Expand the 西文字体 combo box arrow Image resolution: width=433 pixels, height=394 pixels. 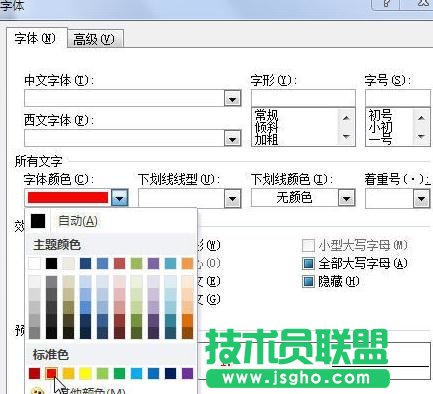pos(232,138)
